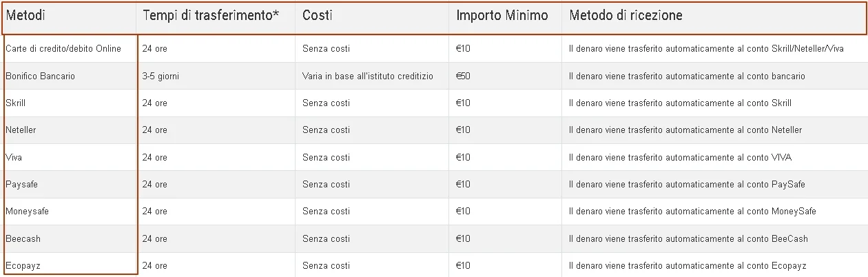
Task: Select the Ecopayz payment method
Action: click(x=23, y=266)
